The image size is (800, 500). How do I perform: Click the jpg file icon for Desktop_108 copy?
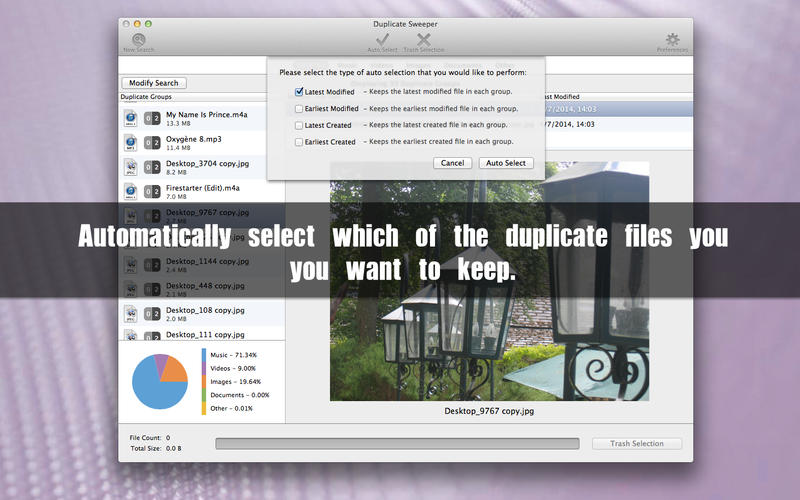[130, 314]
